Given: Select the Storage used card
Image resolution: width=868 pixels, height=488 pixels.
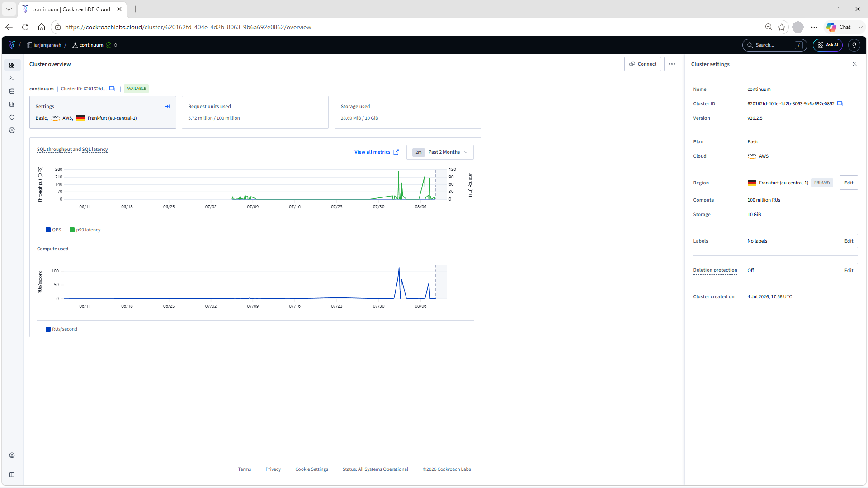Looking at the screenshot, I should click(x=408, y=113).
